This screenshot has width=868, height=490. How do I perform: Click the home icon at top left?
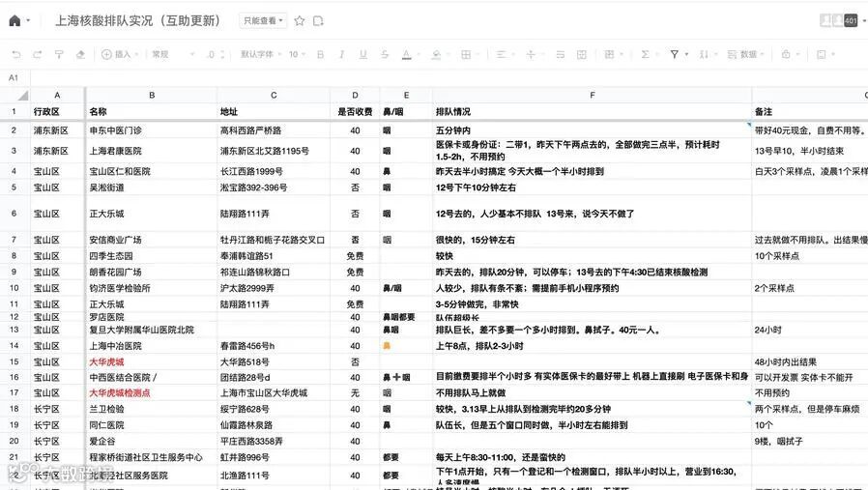(x=14, y=21)
